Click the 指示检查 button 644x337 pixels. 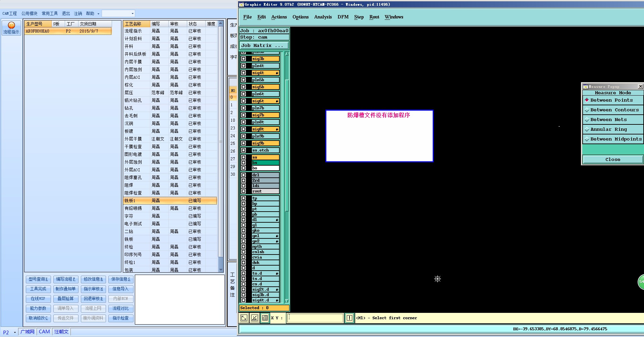pyautogui.click(x=121, y=318)
